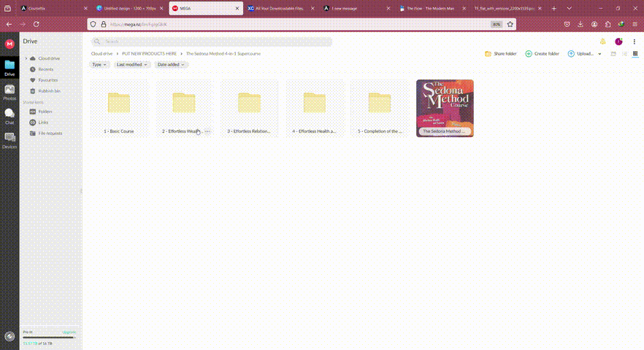The height and width of the screenshot is (350, 644).
Task: Click the Upload button
Action: [x=580, y=54]
